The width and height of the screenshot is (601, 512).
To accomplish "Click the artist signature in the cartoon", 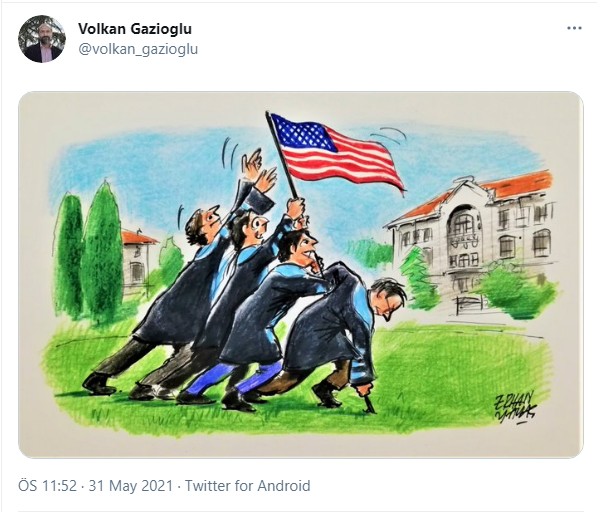I will click(516, 407).
